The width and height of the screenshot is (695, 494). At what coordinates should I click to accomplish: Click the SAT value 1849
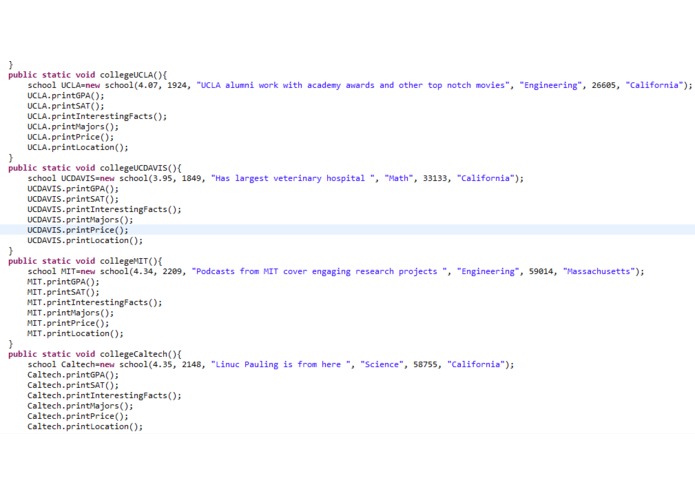191,178
